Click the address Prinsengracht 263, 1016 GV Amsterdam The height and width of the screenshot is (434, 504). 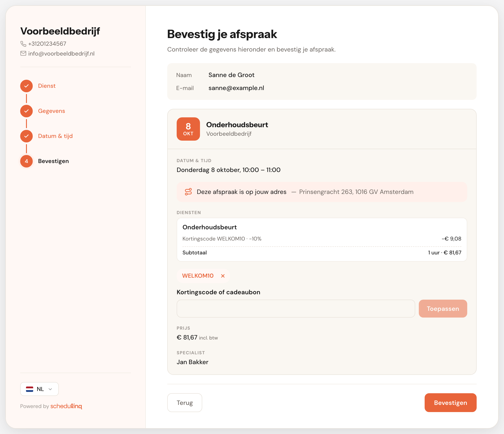(x=356, y=192)
